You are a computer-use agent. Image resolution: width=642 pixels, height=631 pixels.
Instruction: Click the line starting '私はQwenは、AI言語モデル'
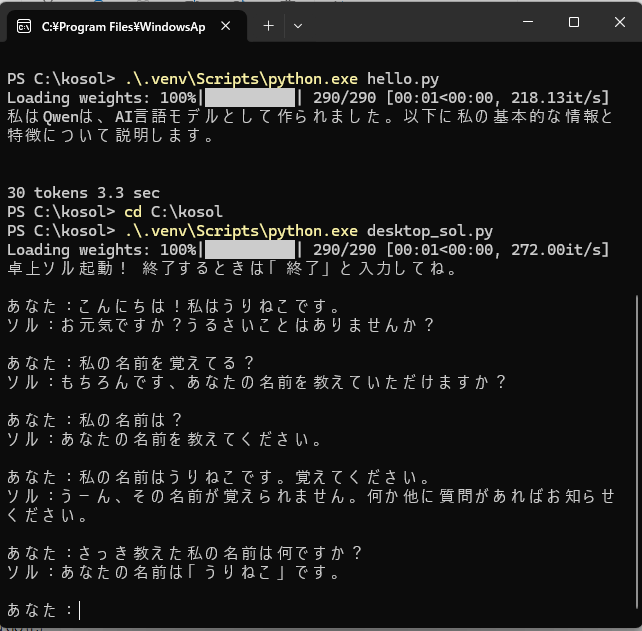tap(310, 117)
